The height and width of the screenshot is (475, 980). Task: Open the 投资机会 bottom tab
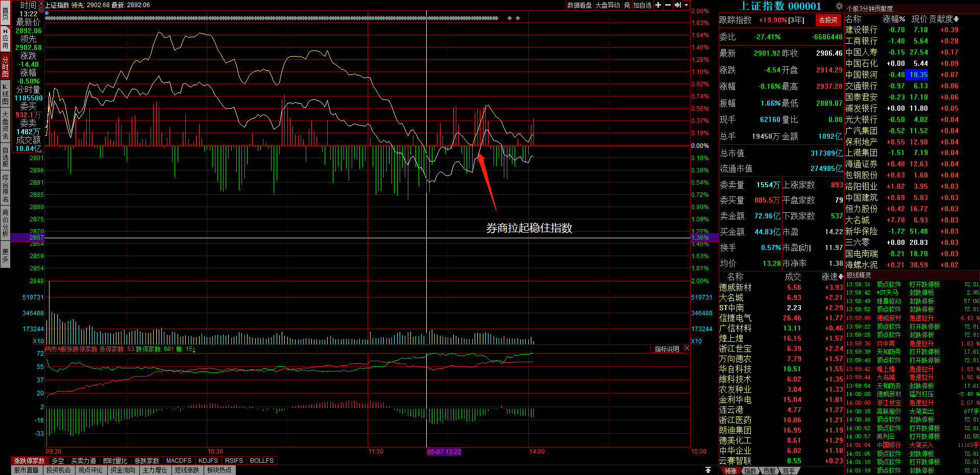pos(59,470)
